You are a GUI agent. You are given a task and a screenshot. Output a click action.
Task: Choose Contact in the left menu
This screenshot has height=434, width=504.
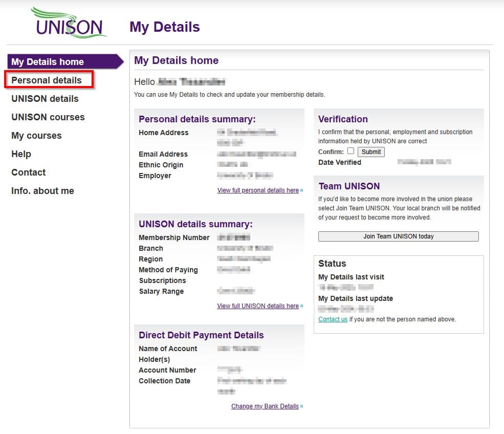[29, 172]
